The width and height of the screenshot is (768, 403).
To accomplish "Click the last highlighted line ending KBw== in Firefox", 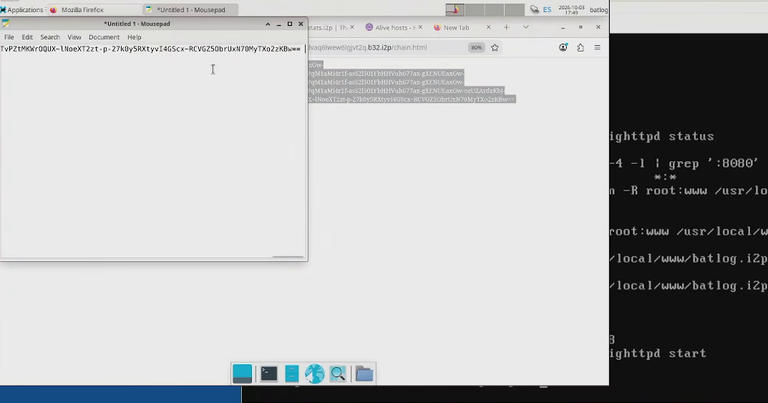I will point(412,99).
